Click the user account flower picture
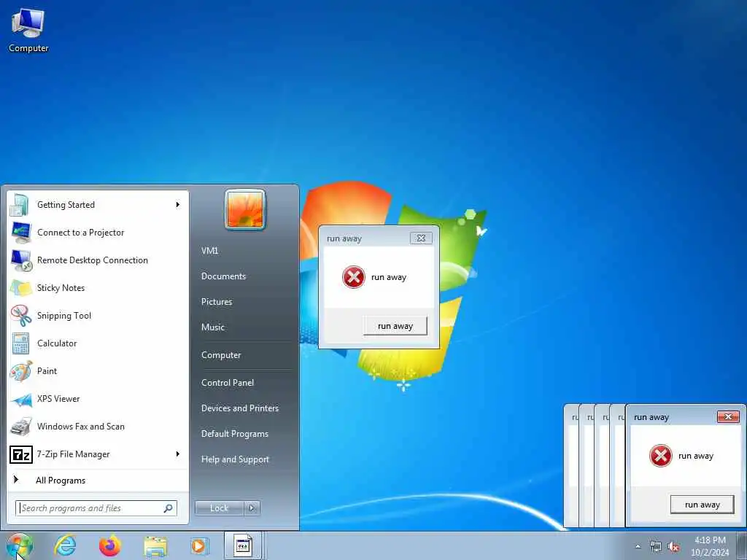This screenshot has width=747, height=560. point(245,209)
